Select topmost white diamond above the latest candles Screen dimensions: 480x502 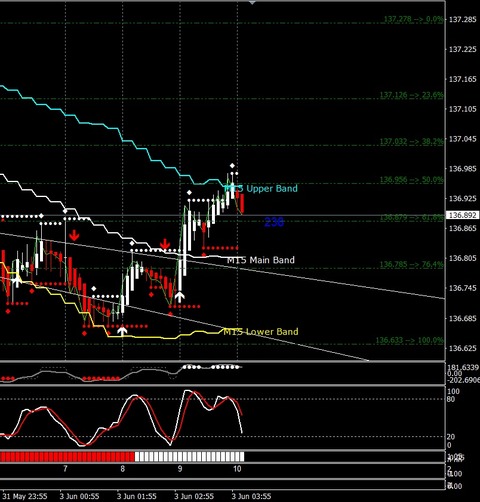pyautogui.click(x=232, y=166)
